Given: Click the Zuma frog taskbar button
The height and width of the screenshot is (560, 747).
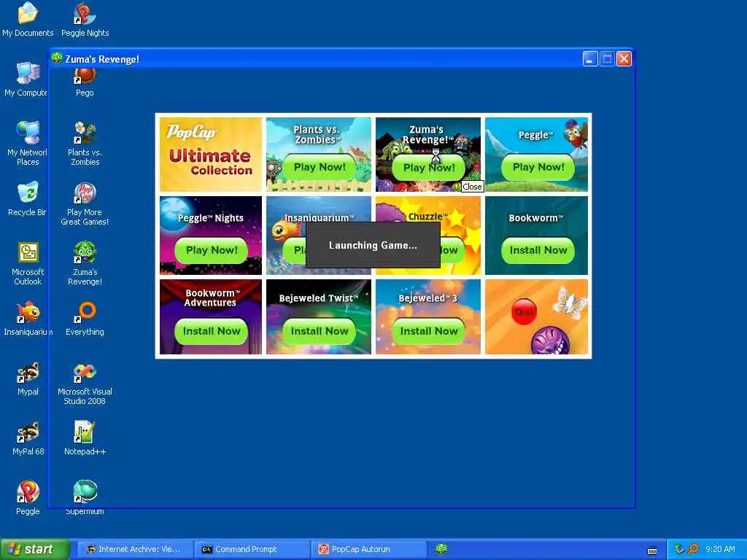Looking at the screenshot, I should [441, 550].
